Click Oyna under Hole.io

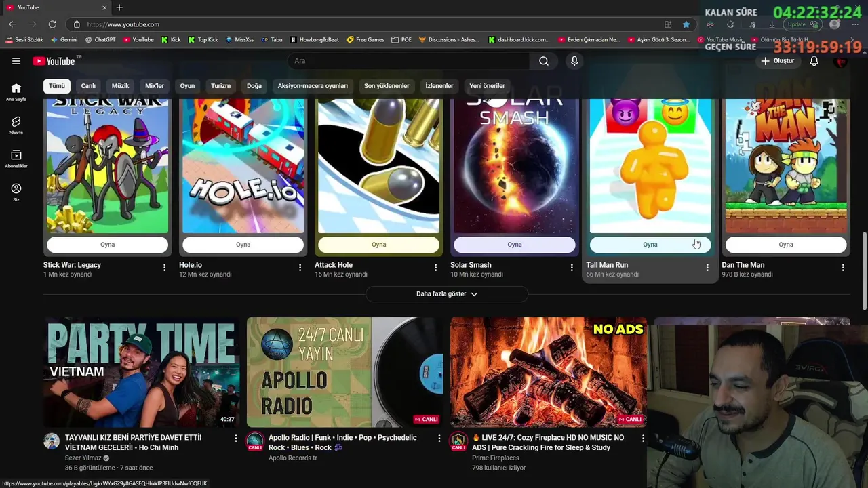[x=243, y=245]
